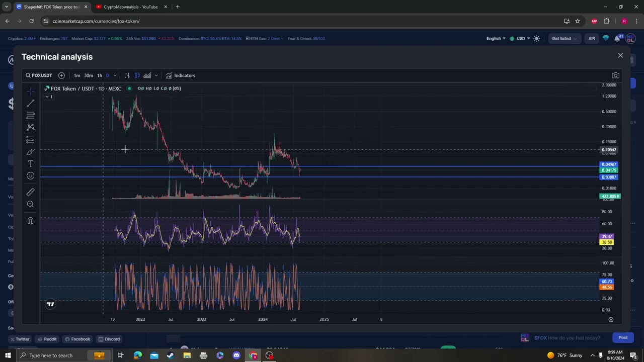The height and width of the screenshot is (362, 644).
Task: Open the Windows Start menu
Action: (x=8, y=355)
